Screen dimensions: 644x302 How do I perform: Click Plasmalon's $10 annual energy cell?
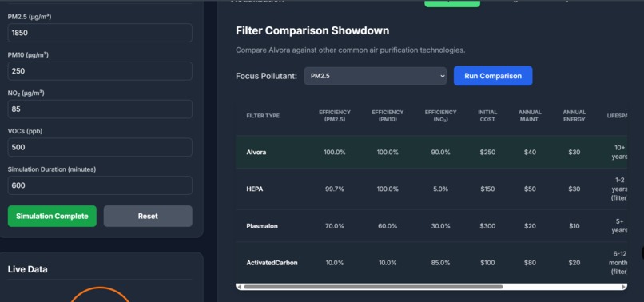click(574, 226)
